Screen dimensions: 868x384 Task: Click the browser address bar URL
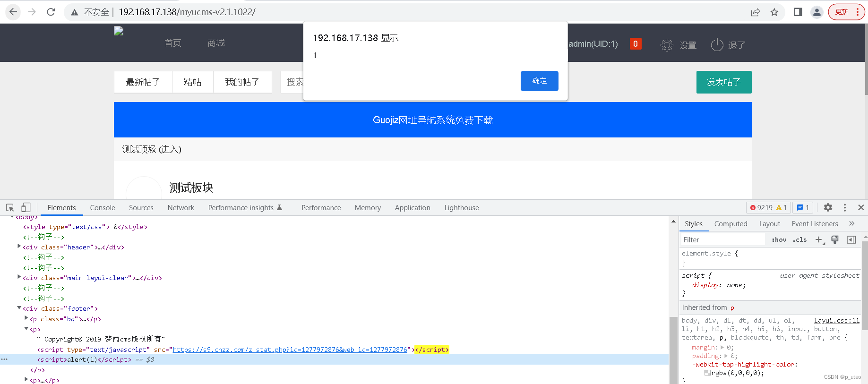(x=187, y=12)
